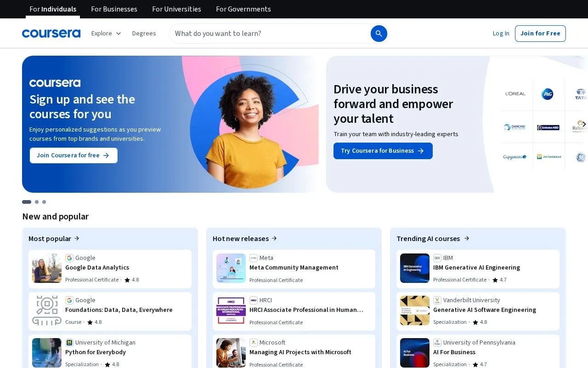This screenshot has width=588, height=368.
Task: Expand the Explore dropdown menu
Action: point(106,34)
